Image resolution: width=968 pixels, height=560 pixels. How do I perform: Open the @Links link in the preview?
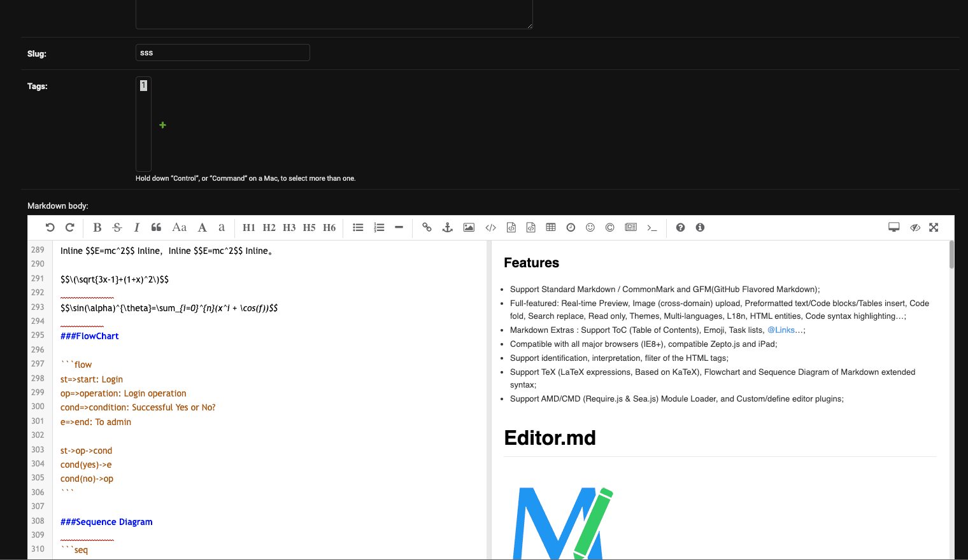coord(781,330)
